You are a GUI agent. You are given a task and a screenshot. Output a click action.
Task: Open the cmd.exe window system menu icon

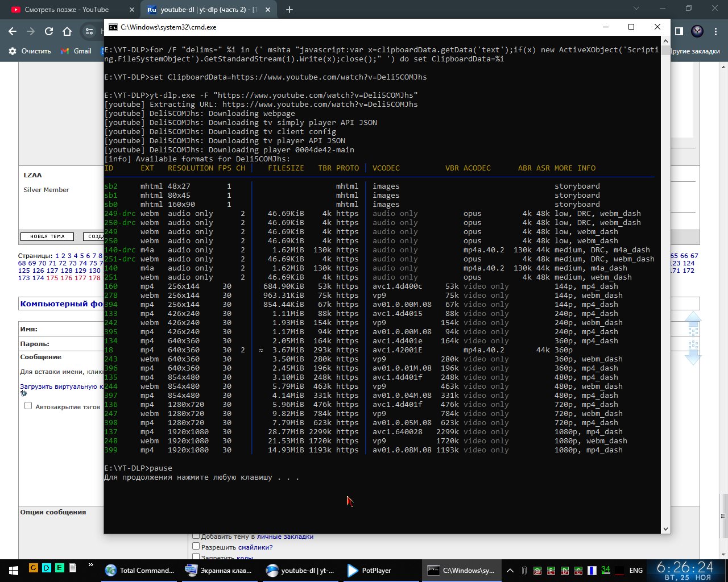coord(113,27)
